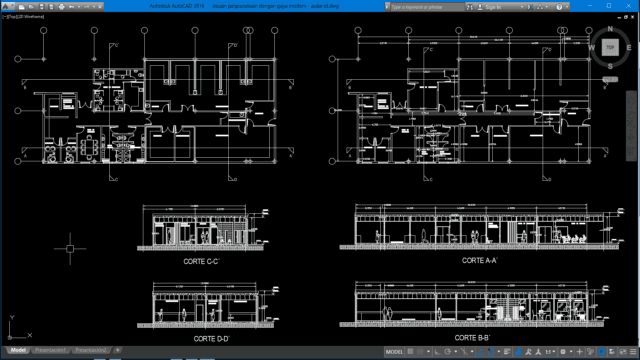Click the Isolate Objects icon

point(611,351)
